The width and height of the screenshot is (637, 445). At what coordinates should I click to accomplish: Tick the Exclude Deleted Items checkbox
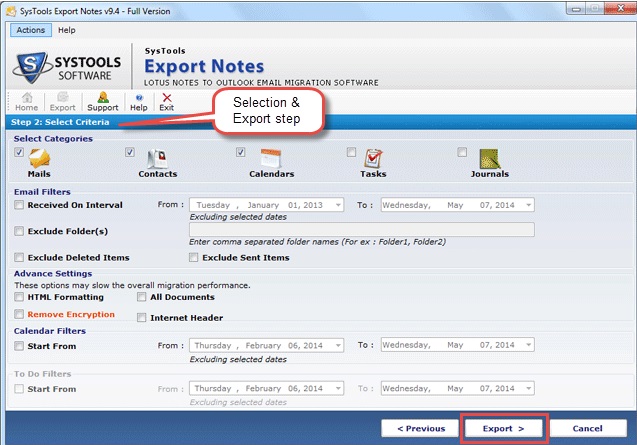(20, 258)
